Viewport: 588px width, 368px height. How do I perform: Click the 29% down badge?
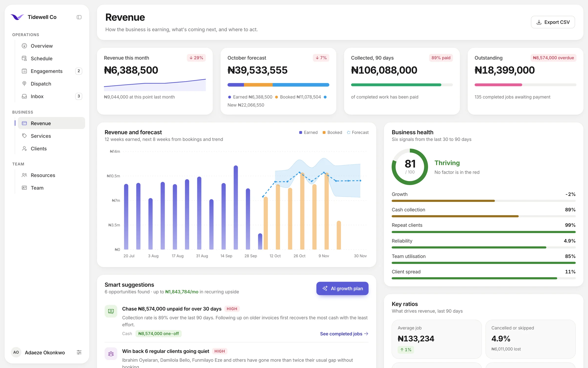coord(196,58)
